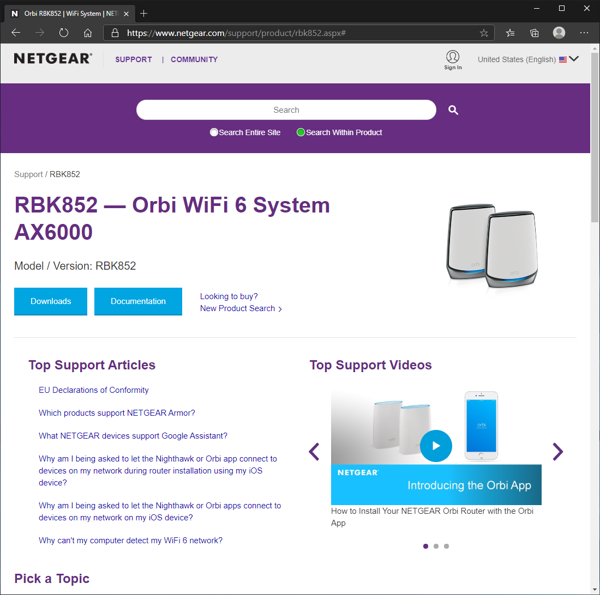Show next support video with right chevron
Screen dimensions: 600x595
558,452
